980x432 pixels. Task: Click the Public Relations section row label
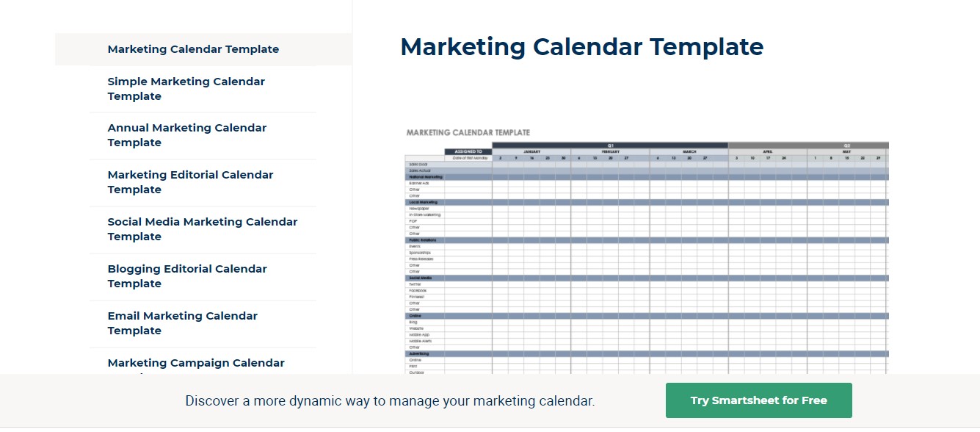(x=422, y=240)
